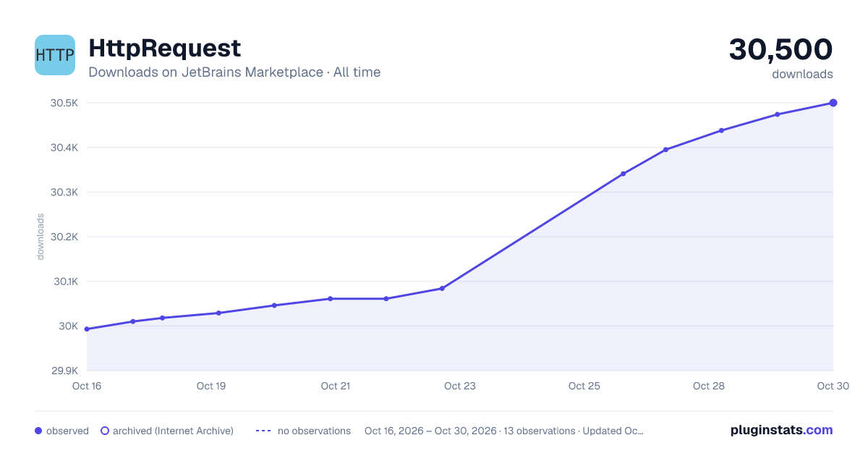
Task: Click the 'archived (Internet Archive)' legend label
Action: pyautogui.click(x=173, y=431)
